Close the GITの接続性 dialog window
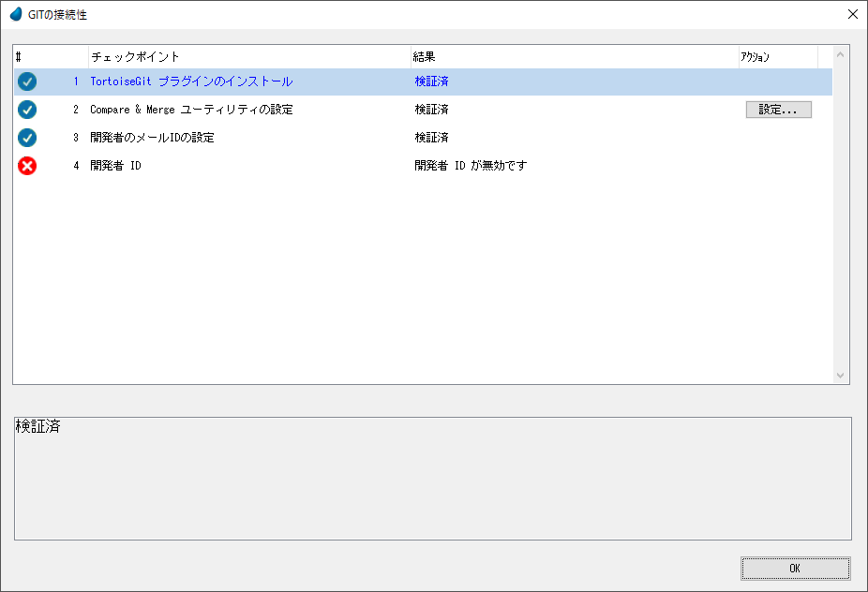 [x=852, y=14]
